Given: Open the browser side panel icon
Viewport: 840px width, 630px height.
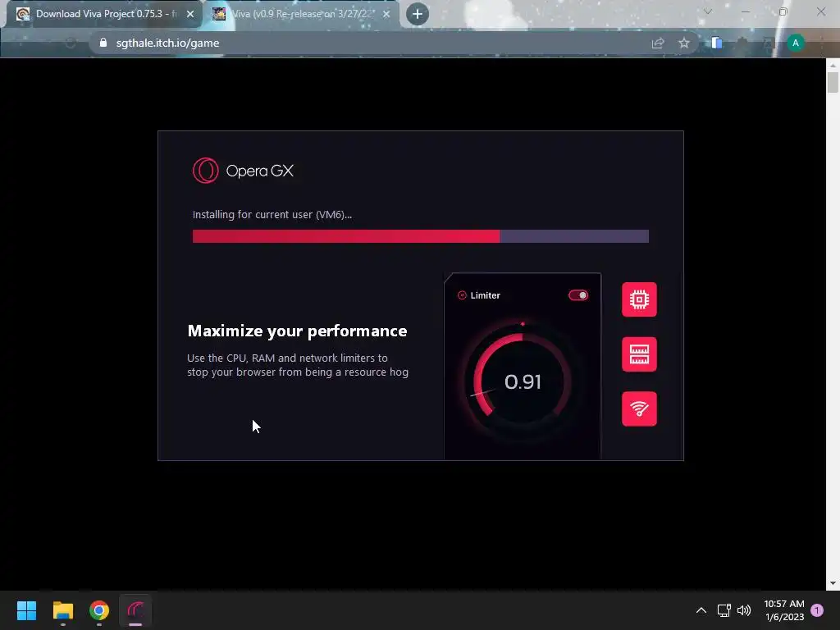Looking at the screenshot, I should [717, 43].
